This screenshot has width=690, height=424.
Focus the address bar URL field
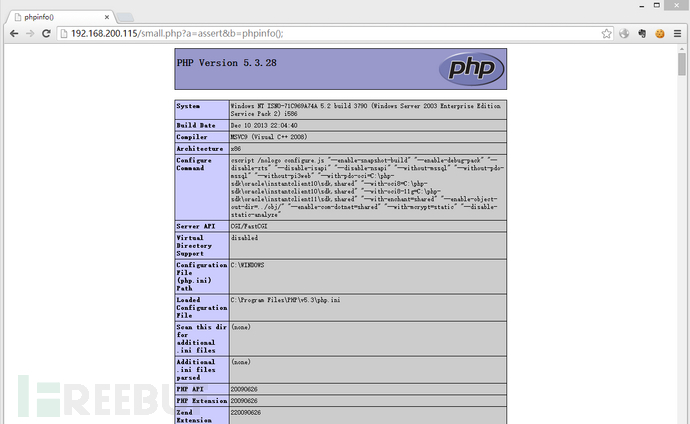click(x=334, y=33)
